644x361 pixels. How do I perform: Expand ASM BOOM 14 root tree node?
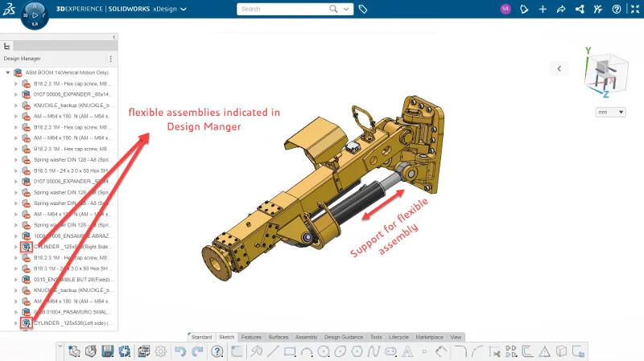point(7,72)
